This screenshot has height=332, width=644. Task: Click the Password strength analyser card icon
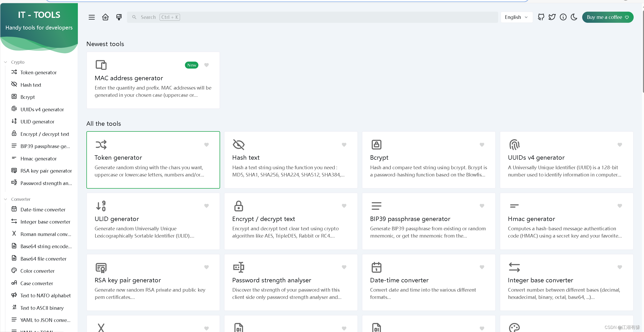click(238, 267)
